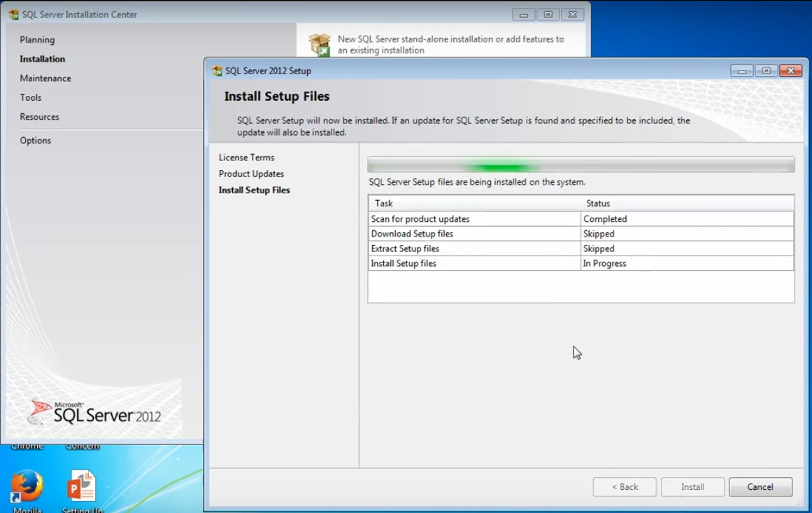Close the SQL Server 2012 Setup window

[x=791, y=71]
